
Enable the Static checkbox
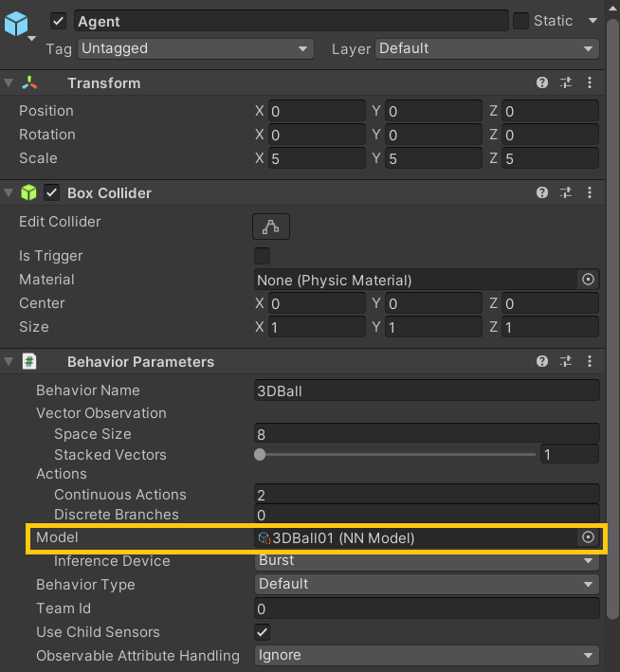click(520, 21)
